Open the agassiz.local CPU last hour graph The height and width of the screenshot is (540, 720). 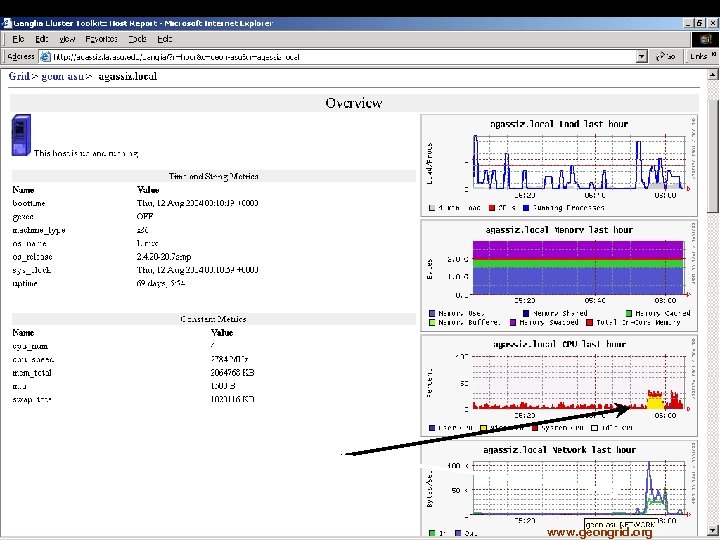click(x=559, y=386)
